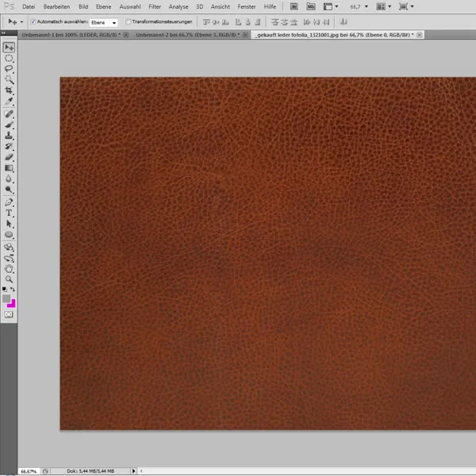Toggle the 'Automatisch auswählen' checkbox
The width and height of the screenshot is (476, 476).
[33, 22]
